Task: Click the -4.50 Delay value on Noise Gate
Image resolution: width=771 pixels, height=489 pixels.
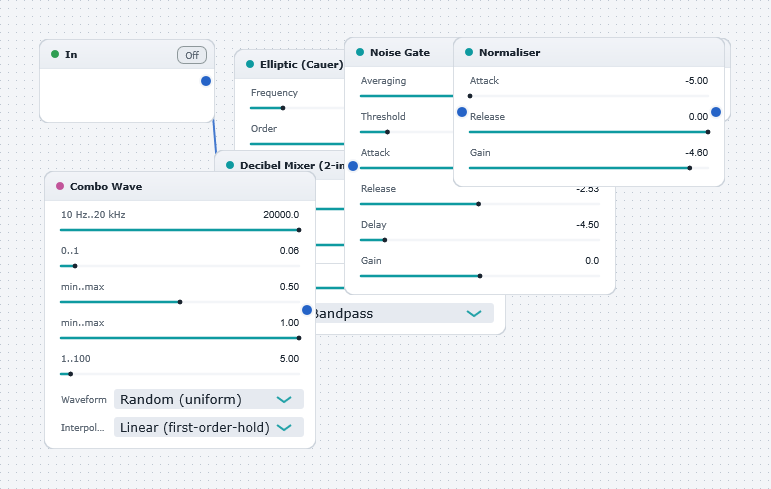Action: [x=588, y=225]
